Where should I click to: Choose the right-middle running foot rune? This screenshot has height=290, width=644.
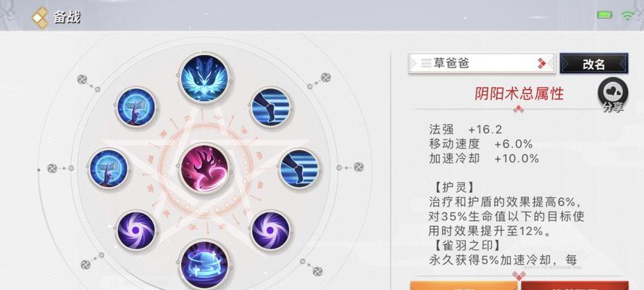[x=298, y=169]
